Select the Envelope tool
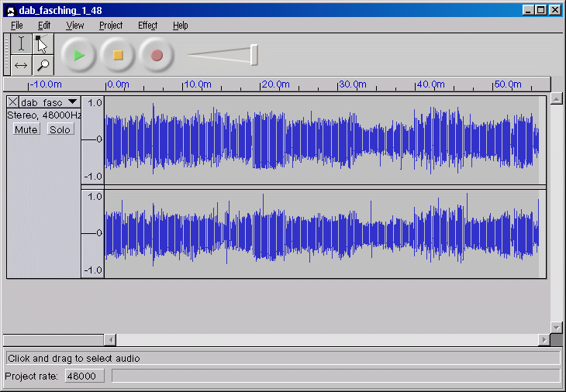The width and height of the screenshot is (566, 392). pyautogui.click(x=43, y=43)
